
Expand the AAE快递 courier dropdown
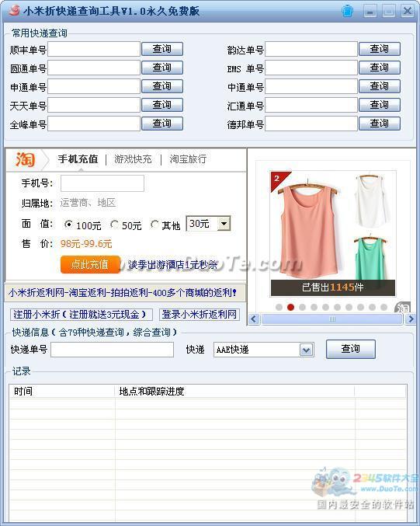pos(306,350)
